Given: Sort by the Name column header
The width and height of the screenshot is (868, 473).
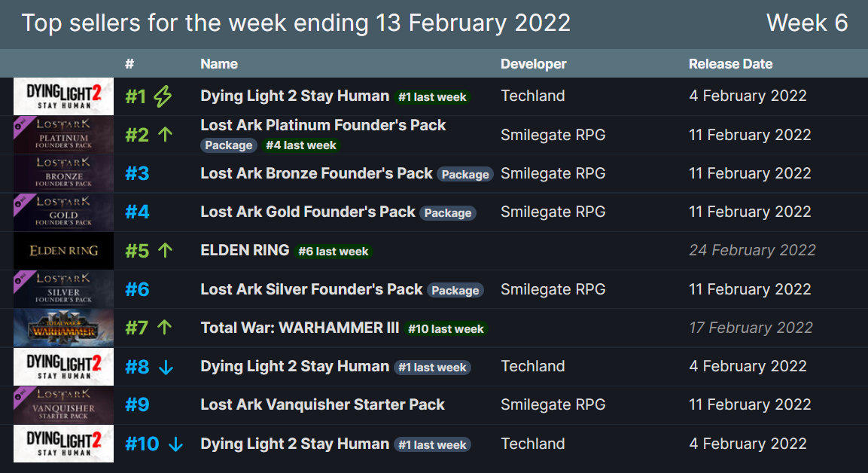Looking at the screenshot, I should [219, 64].
